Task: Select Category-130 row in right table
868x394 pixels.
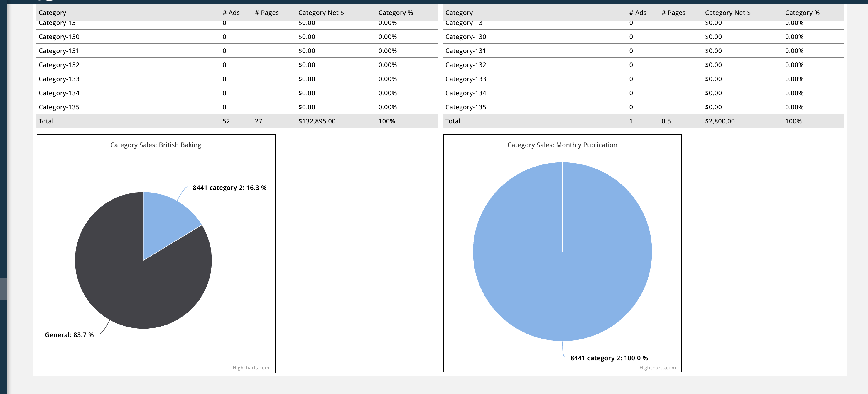Action: coord(643,37)
